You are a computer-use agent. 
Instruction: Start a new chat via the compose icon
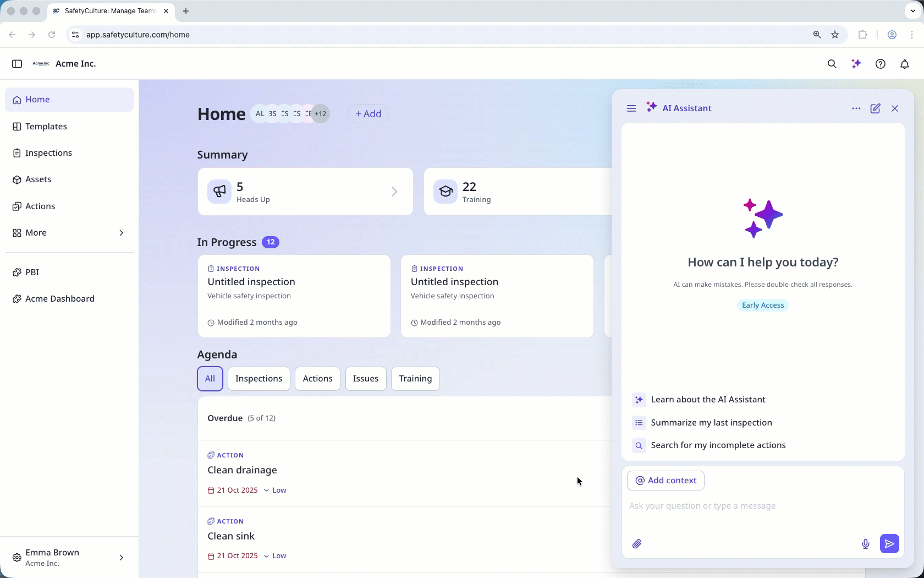coord(876,108)
